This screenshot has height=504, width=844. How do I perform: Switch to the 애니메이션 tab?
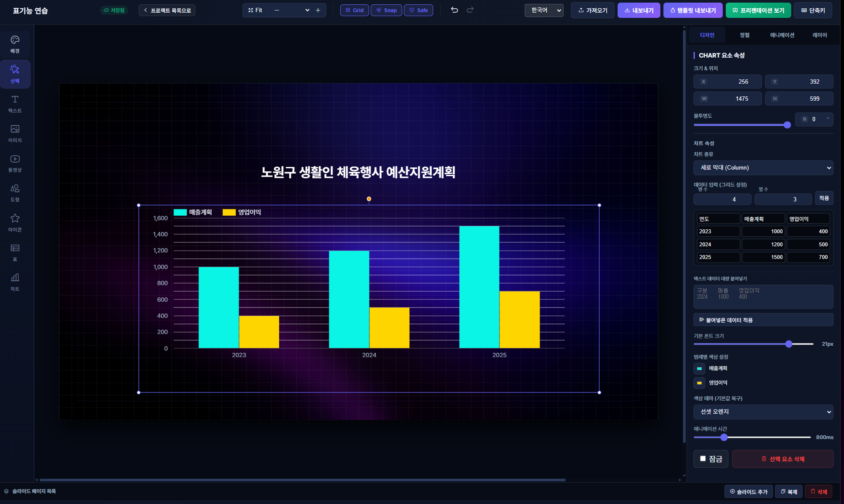click(x=782, y=35)
